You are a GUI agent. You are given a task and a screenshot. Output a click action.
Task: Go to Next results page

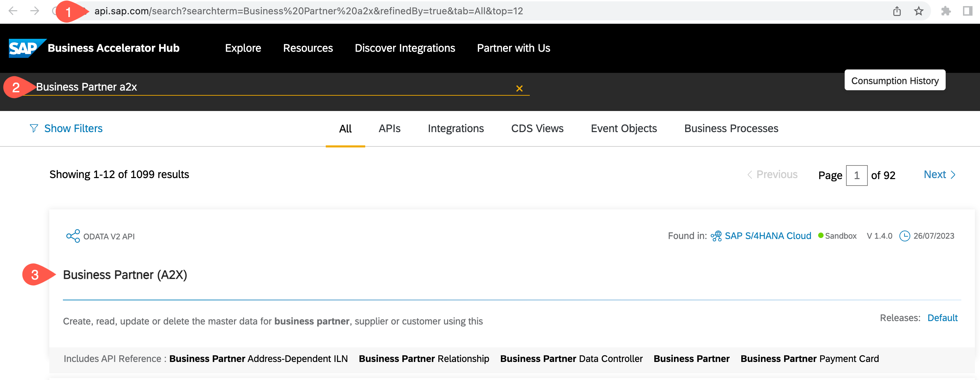coord(939,175)
